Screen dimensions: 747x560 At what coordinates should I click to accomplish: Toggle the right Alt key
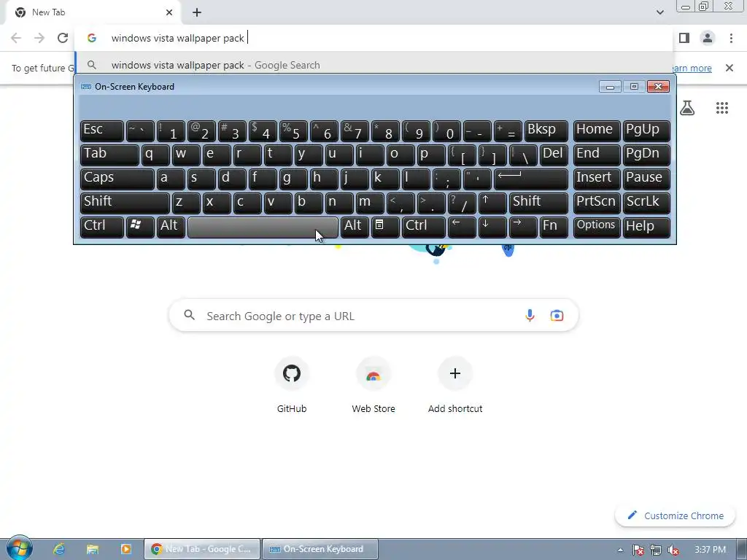point(355,227)
